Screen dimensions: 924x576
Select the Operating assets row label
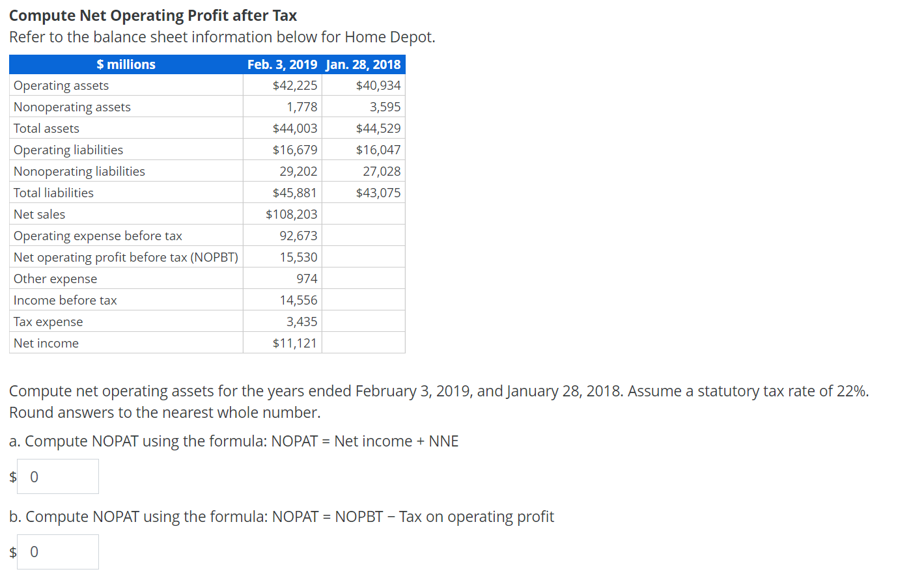pos(61,85)
